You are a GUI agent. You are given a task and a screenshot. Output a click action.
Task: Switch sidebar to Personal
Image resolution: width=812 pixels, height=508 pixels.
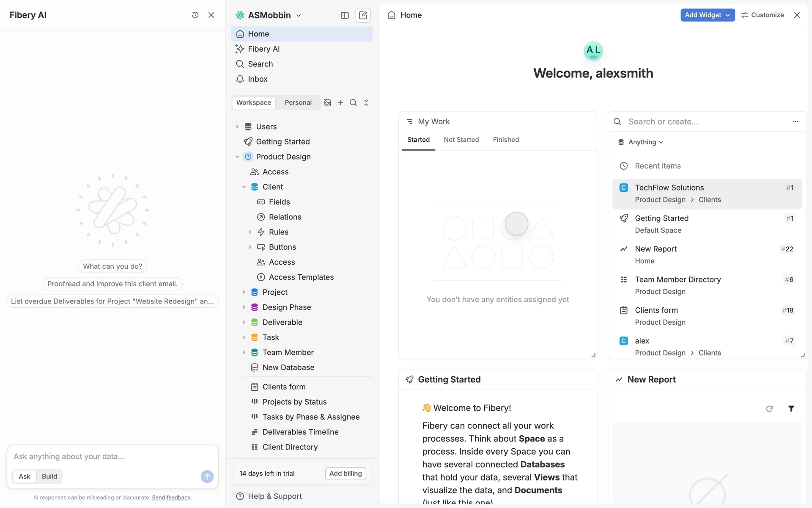[298, 103]
